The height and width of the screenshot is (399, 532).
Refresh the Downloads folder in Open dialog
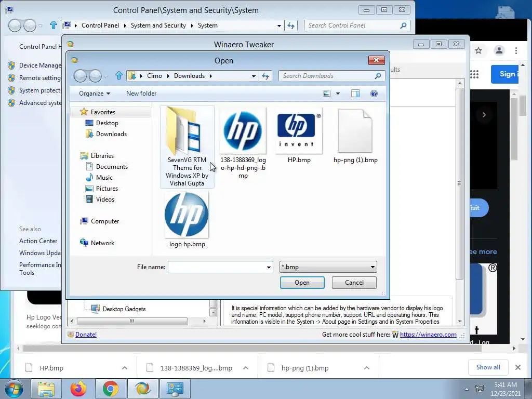[x=265, y=76]
